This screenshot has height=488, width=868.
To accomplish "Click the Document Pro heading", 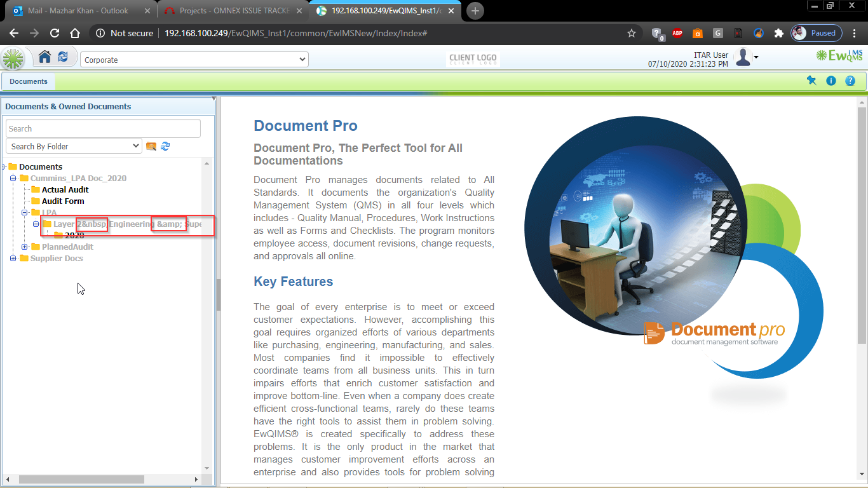I will (306, 126).
